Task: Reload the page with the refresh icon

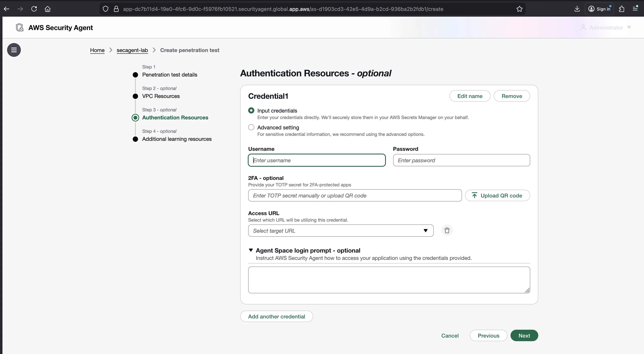Action: tap(34, 9)
